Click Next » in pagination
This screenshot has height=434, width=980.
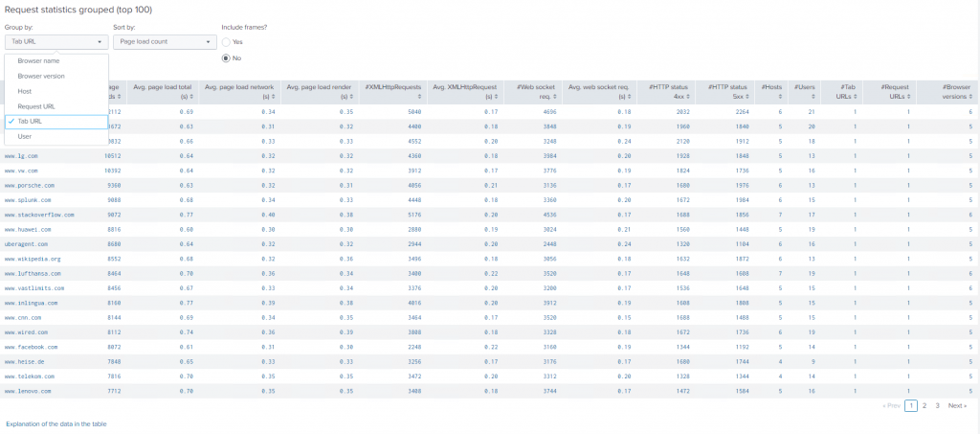tap(957, 406)
